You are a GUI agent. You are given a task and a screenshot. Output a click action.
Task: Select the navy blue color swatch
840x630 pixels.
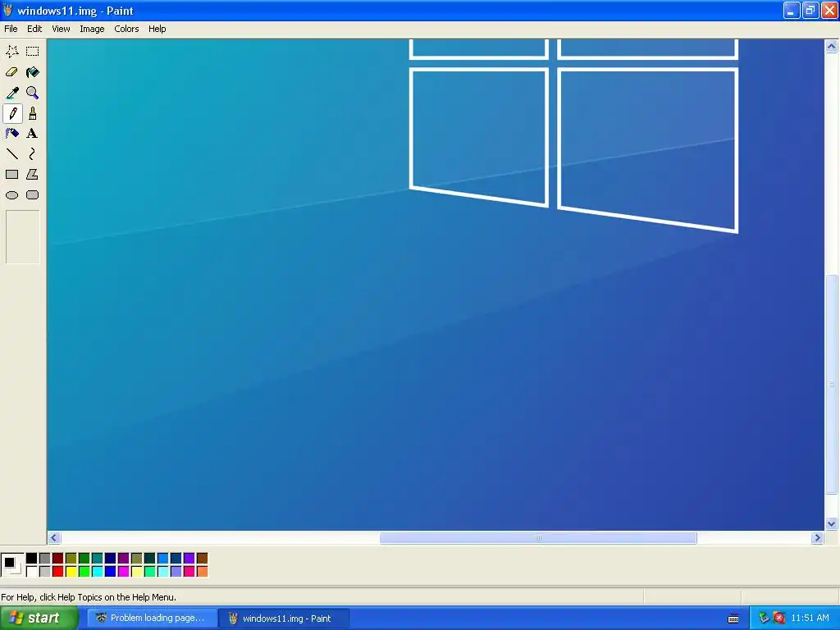111,559
